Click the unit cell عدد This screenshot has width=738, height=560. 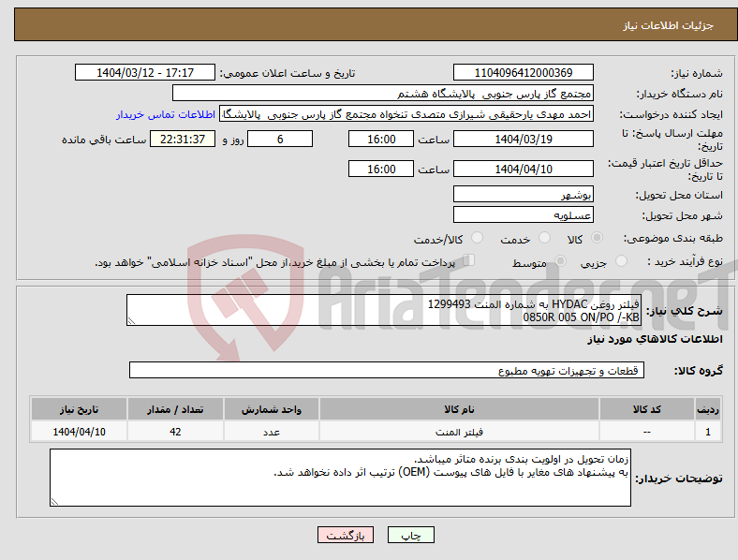click(x=272, y=432)
